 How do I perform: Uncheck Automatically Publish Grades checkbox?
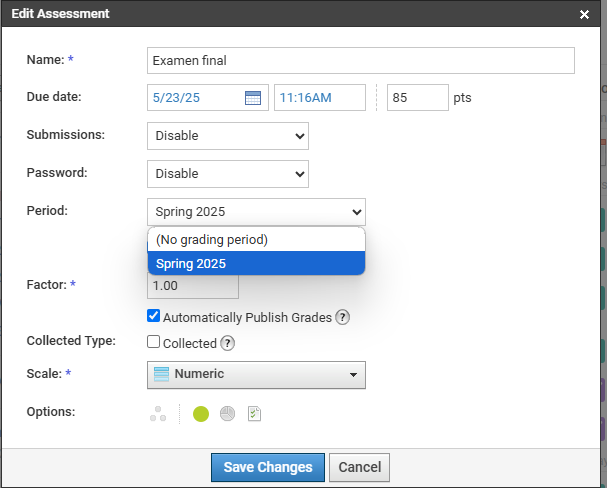[154, 316]
